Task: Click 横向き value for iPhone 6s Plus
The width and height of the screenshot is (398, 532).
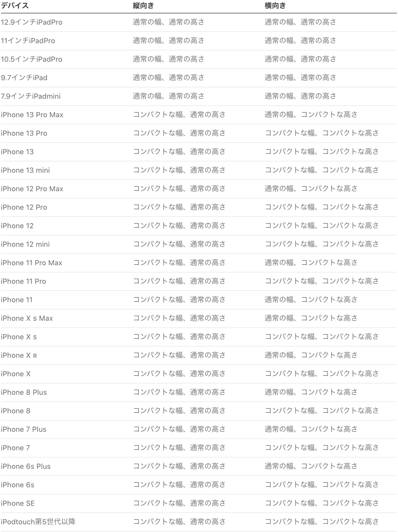Action: pos(311,466)
